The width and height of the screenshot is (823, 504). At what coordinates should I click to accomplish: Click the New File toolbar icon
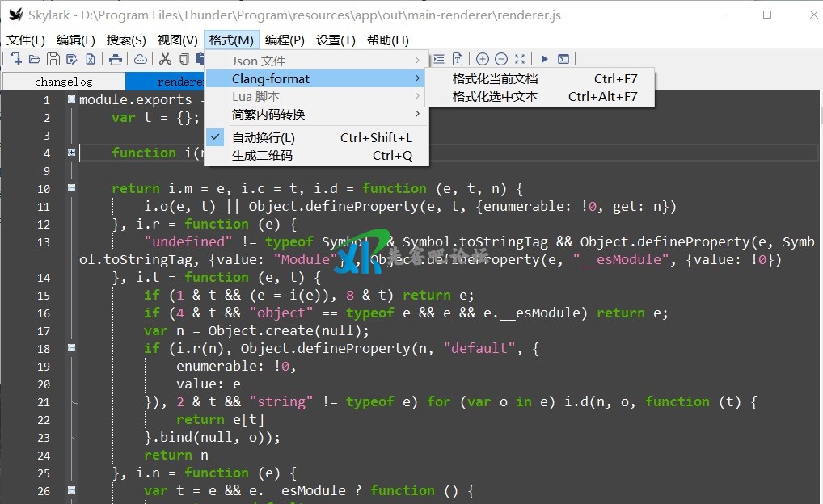[x=15, y=59]
